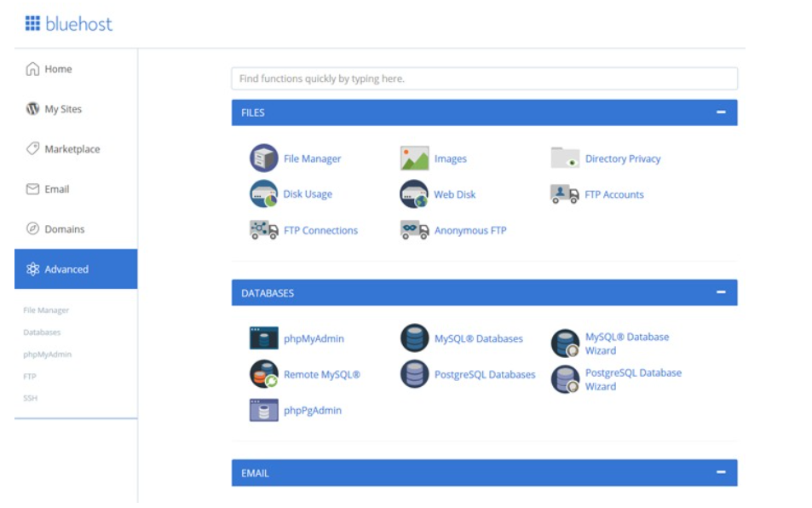Open File Manager sub-item under Advanced
Image resolution: width=812 pixels, height=508 pixels.
tap(46, 310)
